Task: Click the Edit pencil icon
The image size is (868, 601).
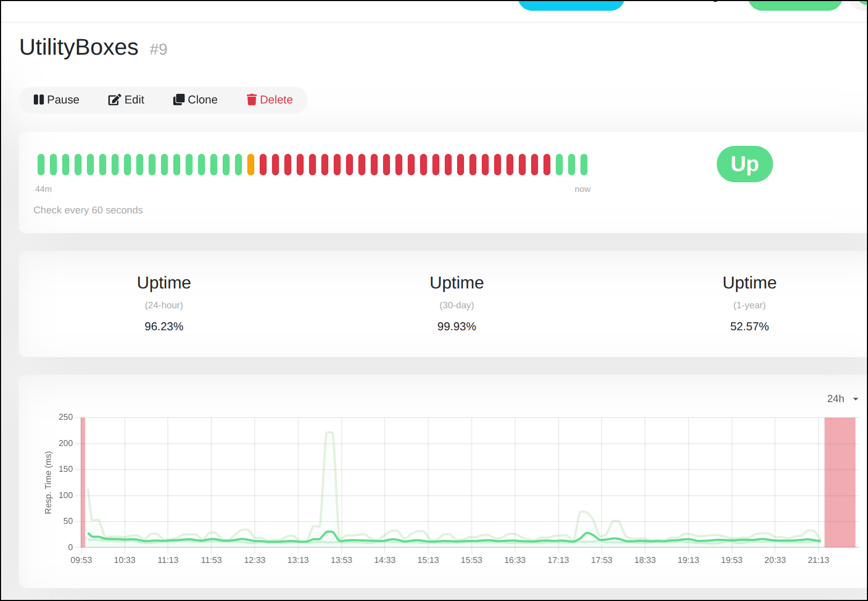Action: click(114, 100)
